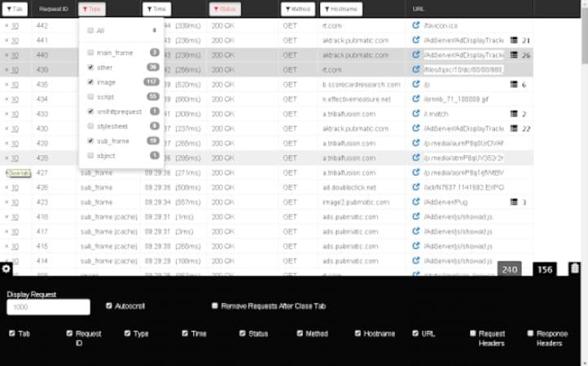Check the All types checkbox
588x366 pixels.
(x=90, y=30)
